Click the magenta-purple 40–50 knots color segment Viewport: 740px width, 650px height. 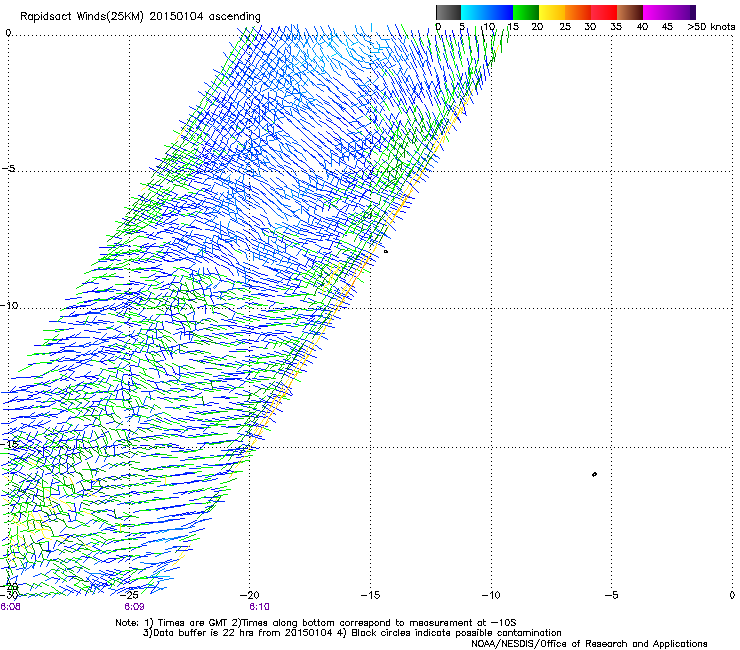click(x=669, y=12)
